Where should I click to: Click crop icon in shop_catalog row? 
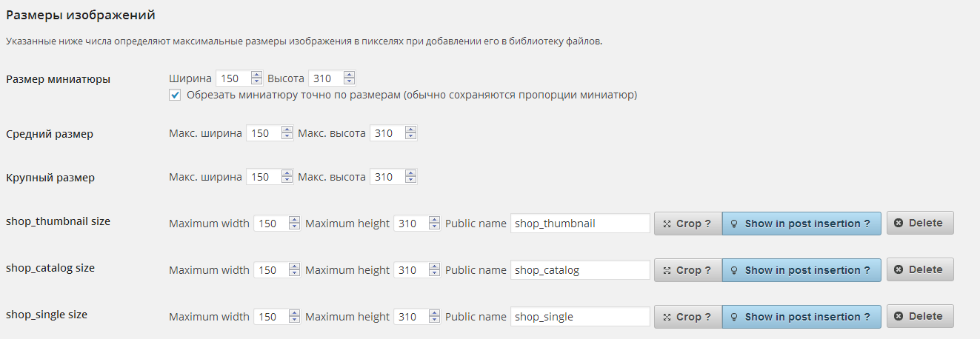(x=667, y=270)
